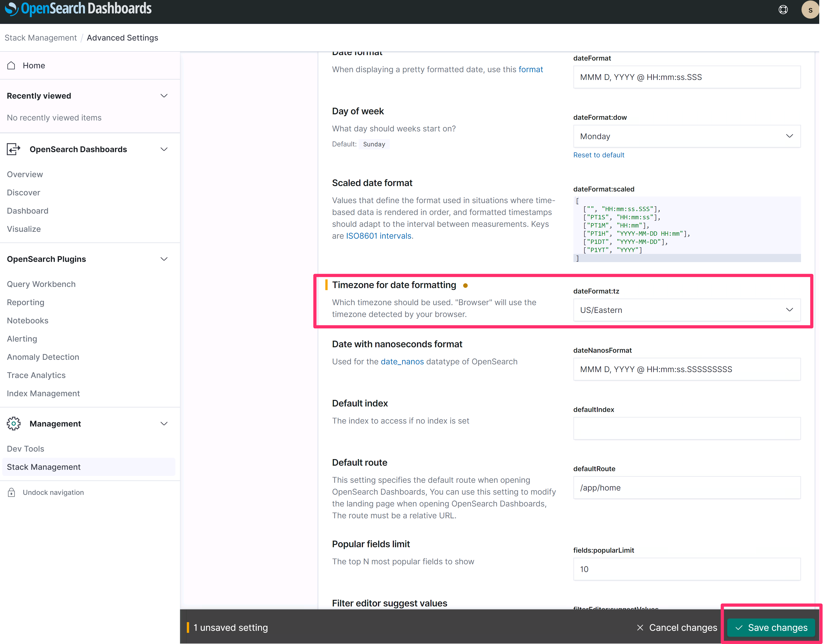
Task: Click the Home house icon in sidebar
Action: click(11, 66)
